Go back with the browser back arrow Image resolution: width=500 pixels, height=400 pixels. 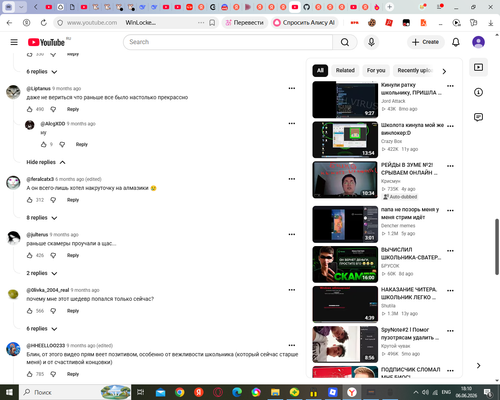pyautogui.click(x=9, y=23)
